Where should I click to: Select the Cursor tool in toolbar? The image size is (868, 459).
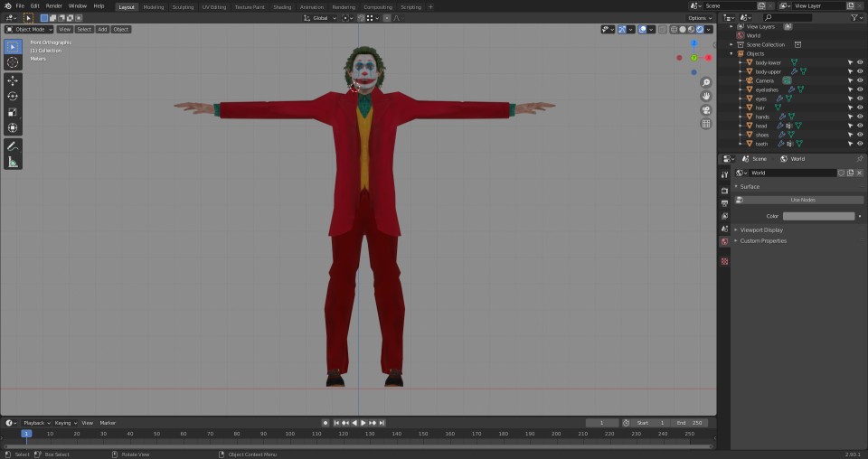click(x=13, y=62)
